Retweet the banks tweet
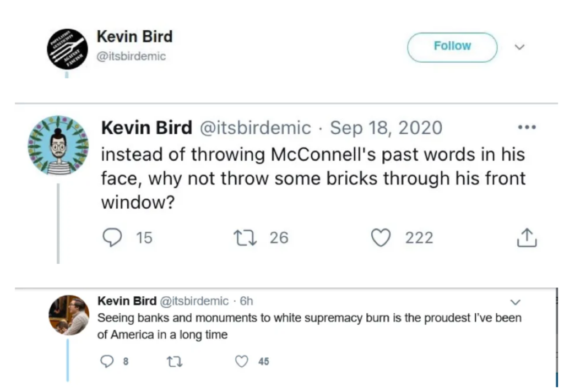 [x=175, y=361]
